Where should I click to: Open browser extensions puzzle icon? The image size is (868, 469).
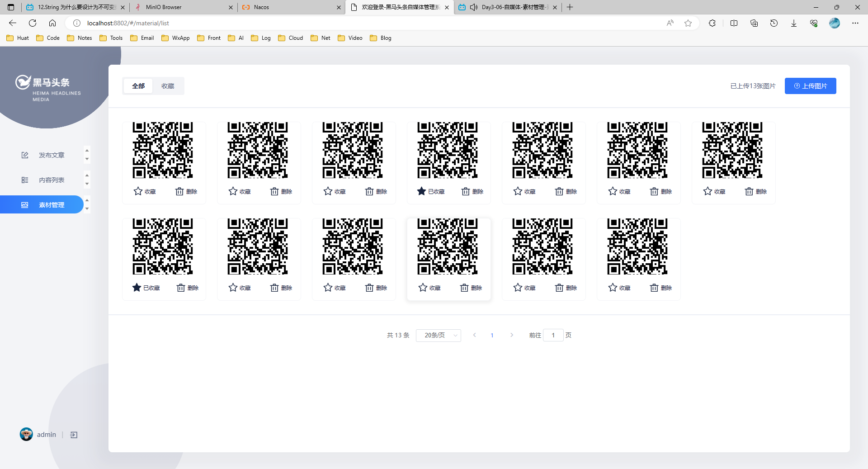click(712, 23)
